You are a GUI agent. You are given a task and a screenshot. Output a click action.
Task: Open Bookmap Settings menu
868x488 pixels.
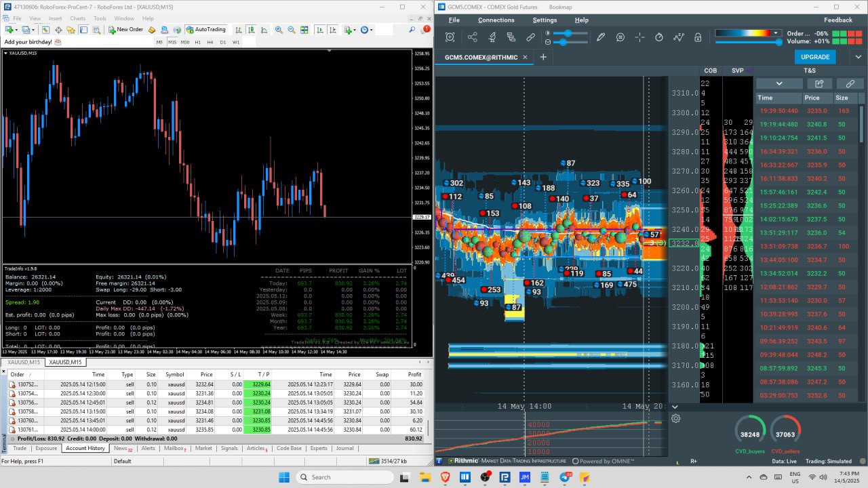pyautogui.click(x=545, y=20)
